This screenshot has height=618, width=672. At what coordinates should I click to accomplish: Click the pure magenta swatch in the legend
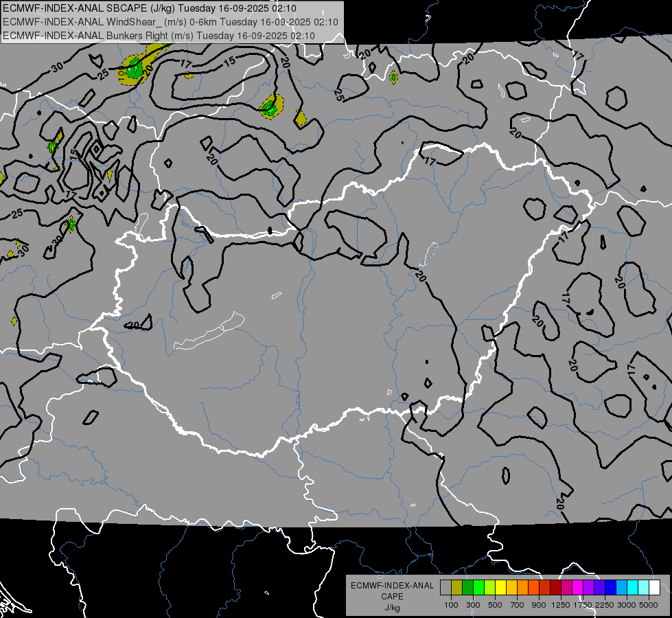[x=578, y=588]
